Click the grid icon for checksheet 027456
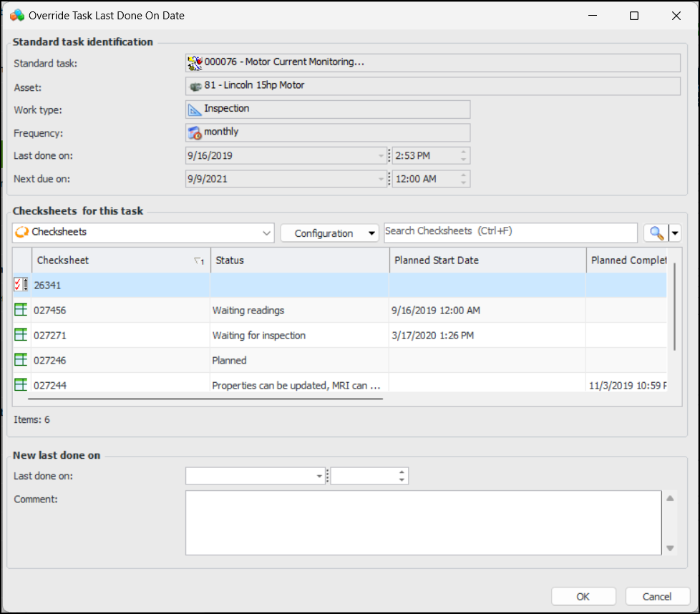The width and height of the screenshot is (700, 614). coord(21,310)
